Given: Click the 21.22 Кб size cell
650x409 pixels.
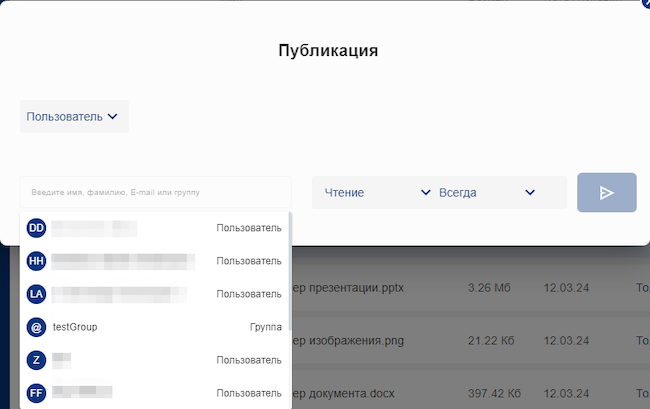Looking at the screenshot, I should [491, 341].
